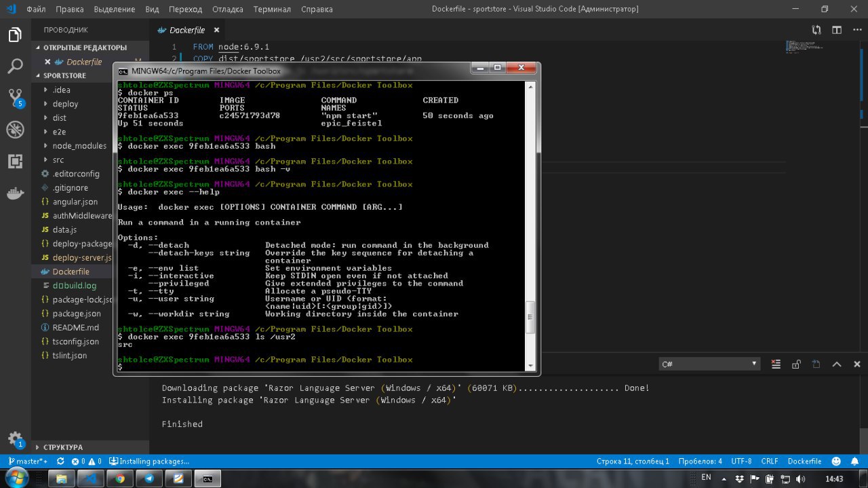This screenshot has width=868, height=488.
Task: Open the Файл menu
Action: pyautogui.click(x=36, y=10)
